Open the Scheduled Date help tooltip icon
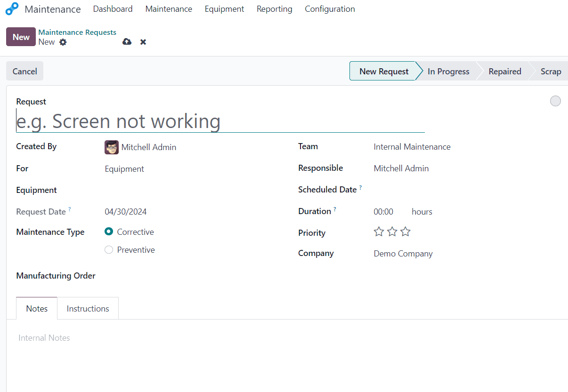Viewport: 568px width, 392px height. [x=360, y=186]
